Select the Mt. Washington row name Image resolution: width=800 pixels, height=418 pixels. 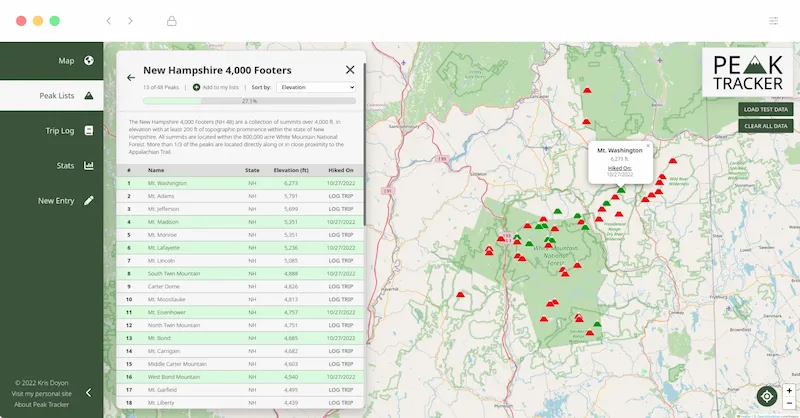tap(167, 183)
